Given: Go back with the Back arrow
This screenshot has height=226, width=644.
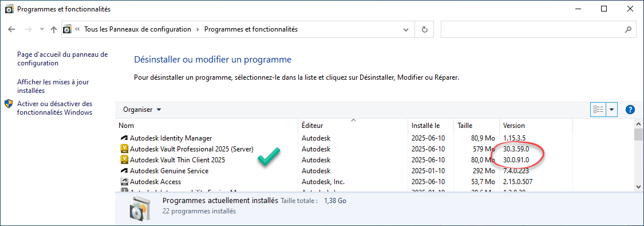Looking at the screenshot, I should 11,30.
